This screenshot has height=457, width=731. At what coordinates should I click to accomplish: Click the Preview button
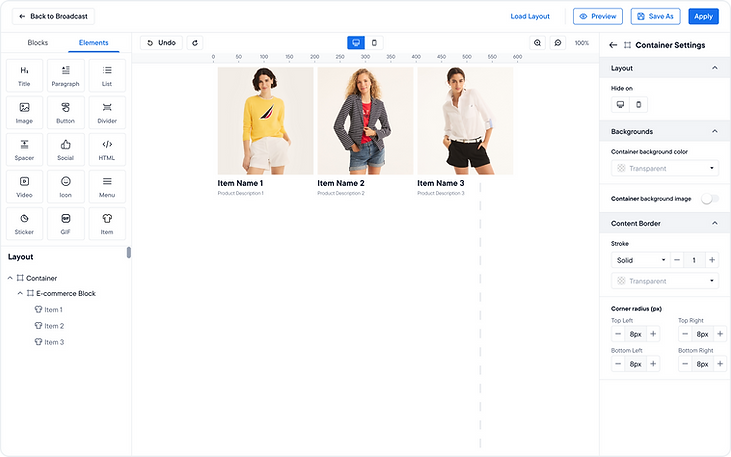click(x=598, y=16)
